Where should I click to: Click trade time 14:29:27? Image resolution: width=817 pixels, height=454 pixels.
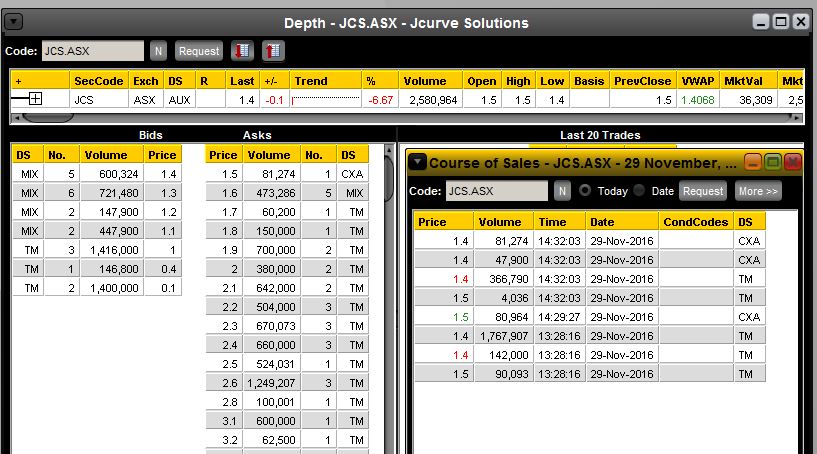(559, 317)
